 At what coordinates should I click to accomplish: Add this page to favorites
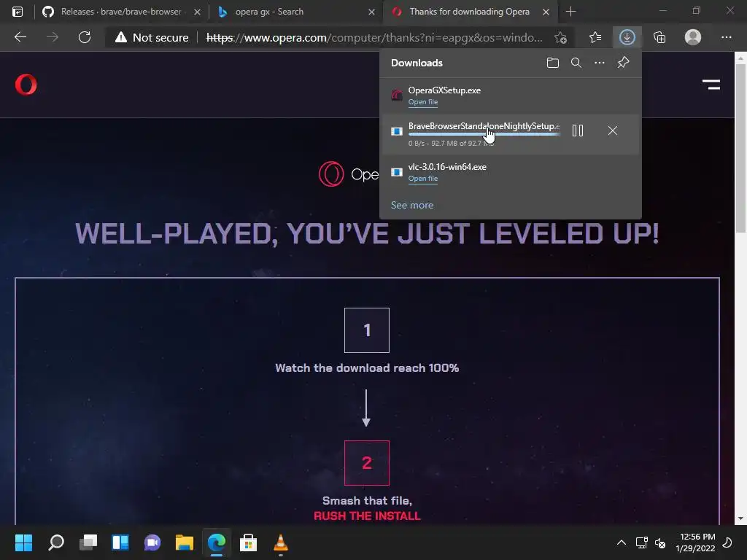point(561,38)
